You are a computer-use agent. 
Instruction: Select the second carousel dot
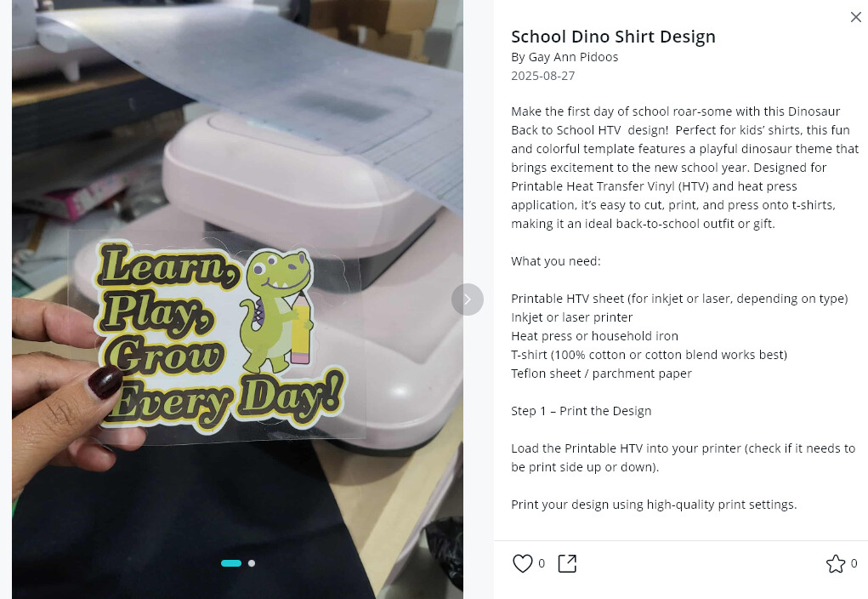[252, 563]
